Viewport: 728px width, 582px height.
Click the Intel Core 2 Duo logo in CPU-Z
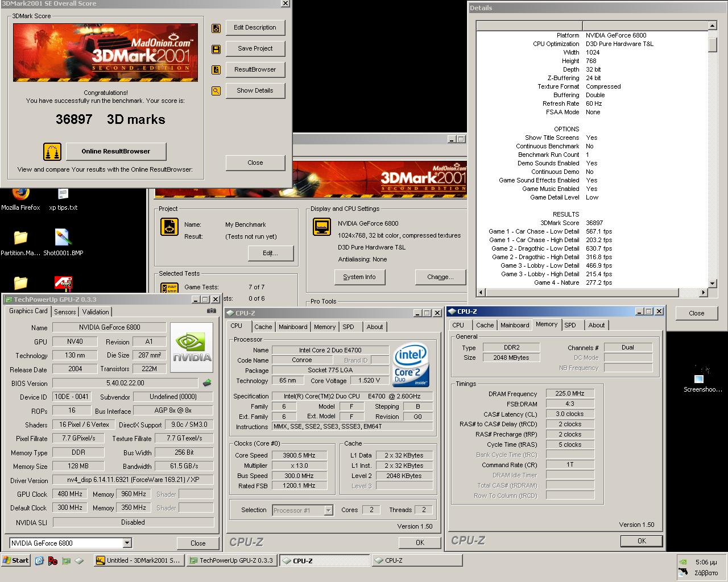tap(410, 364)
